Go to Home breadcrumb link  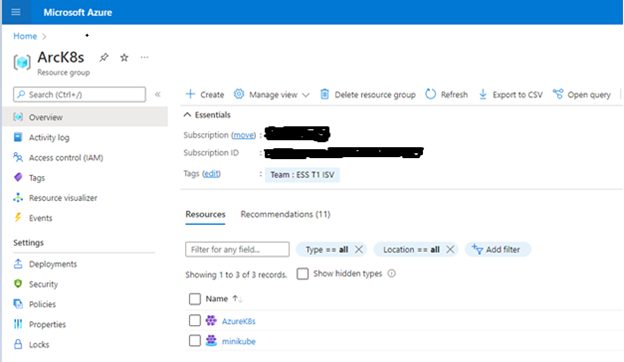[x=25, y=36]
